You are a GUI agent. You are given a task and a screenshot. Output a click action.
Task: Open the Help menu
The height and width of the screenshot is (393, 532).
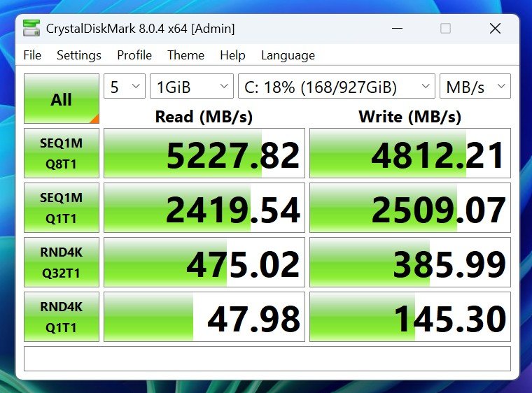[x=232, y=55]
